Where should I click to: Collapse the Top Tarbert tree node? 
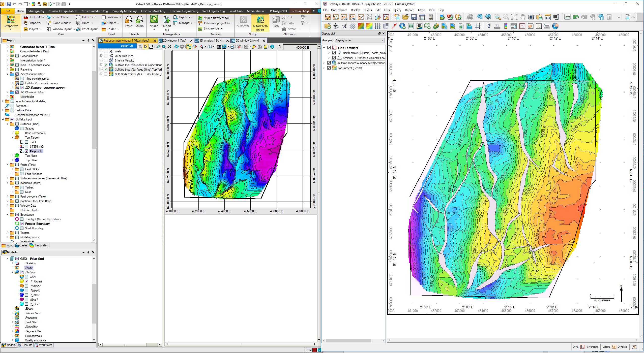tap(12, 138)
